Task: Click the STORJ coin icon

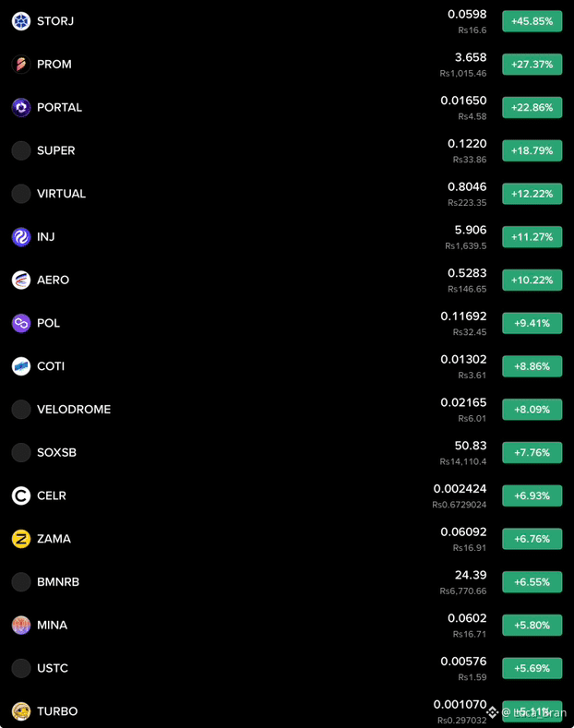Action: (x=21, y=21)
